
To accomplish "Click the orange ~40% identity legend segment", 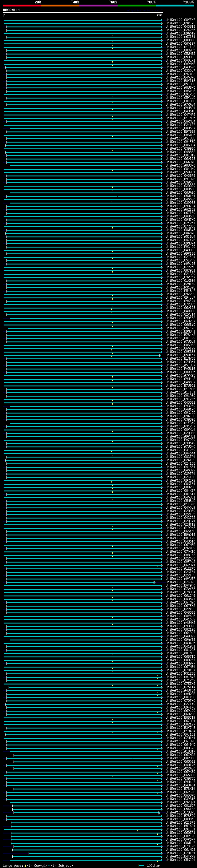I will point(60,6).
